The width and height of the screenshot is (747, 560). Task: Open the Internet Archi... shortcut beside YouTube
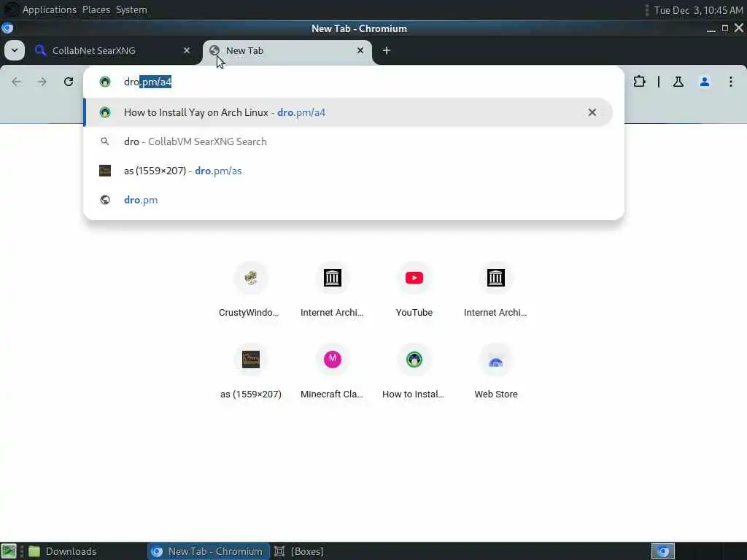[495, 291]
